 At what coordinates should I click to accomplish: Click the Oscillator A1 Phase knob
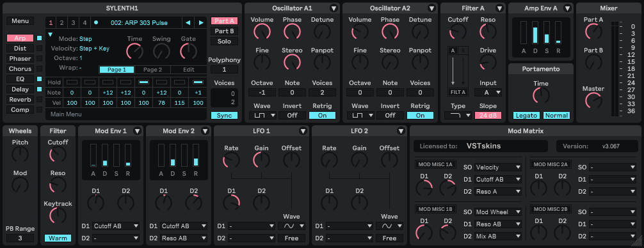click(x=292, y=31)
